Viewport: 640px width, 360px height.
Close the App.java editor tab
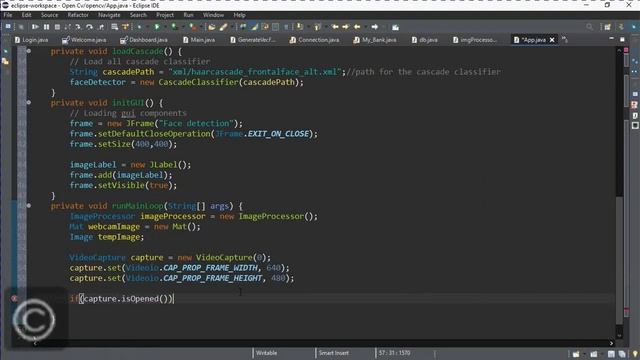(x=552, y=40)
